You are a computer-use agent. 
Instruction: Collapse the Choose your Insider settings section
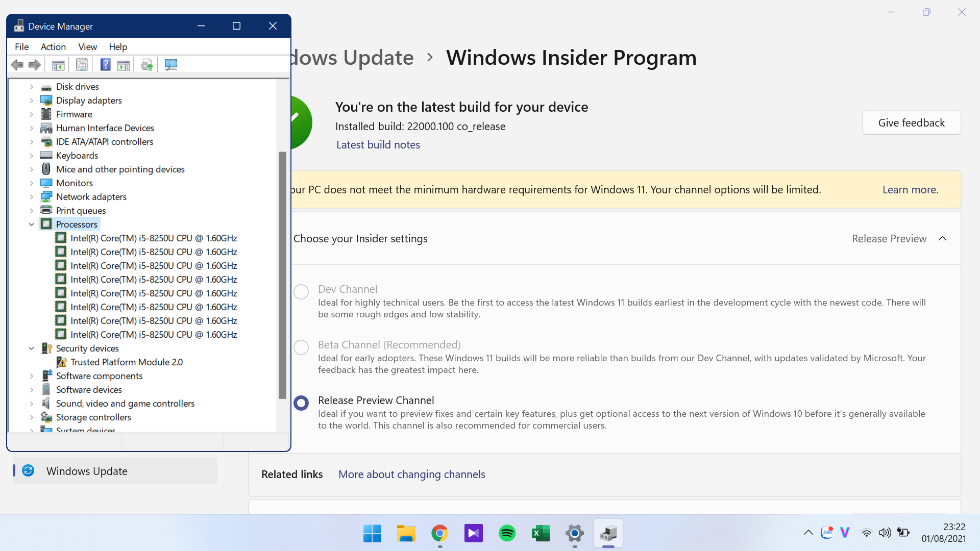coord(942,238)
